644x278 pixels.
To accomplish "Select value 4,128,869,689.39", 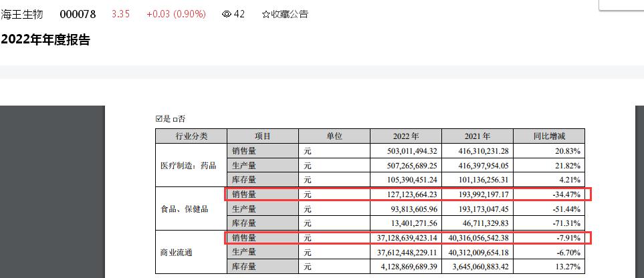I will click(410, 267).
